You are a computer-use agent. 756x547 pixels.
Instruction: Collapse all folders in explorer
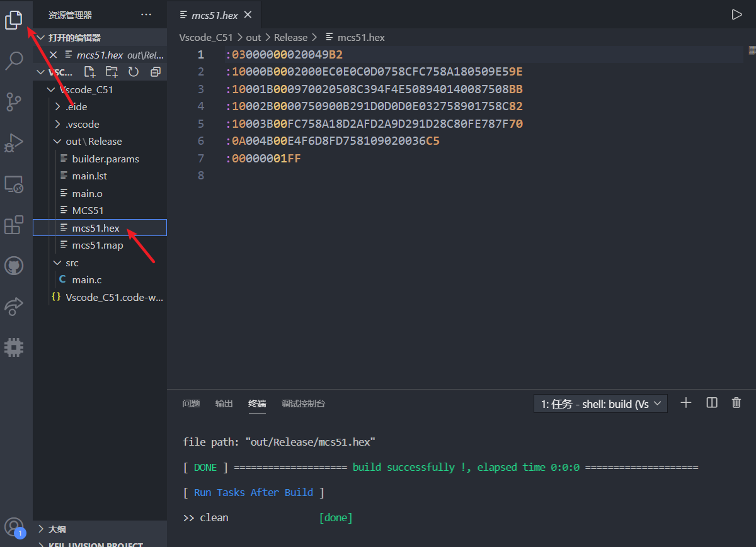coord(156,72)
